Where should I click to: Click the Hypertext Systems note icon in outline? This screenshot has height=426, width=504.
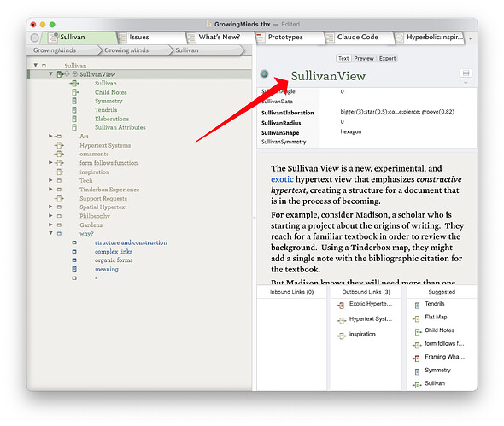pyautogui.click(x=59, y=145)
